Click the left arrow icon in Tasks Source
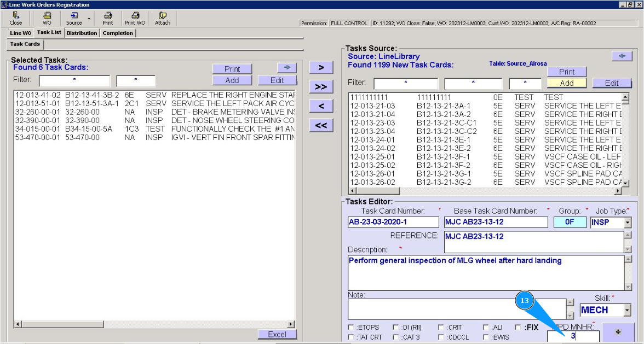Screen dimensions: 644x344 point(621,56)
